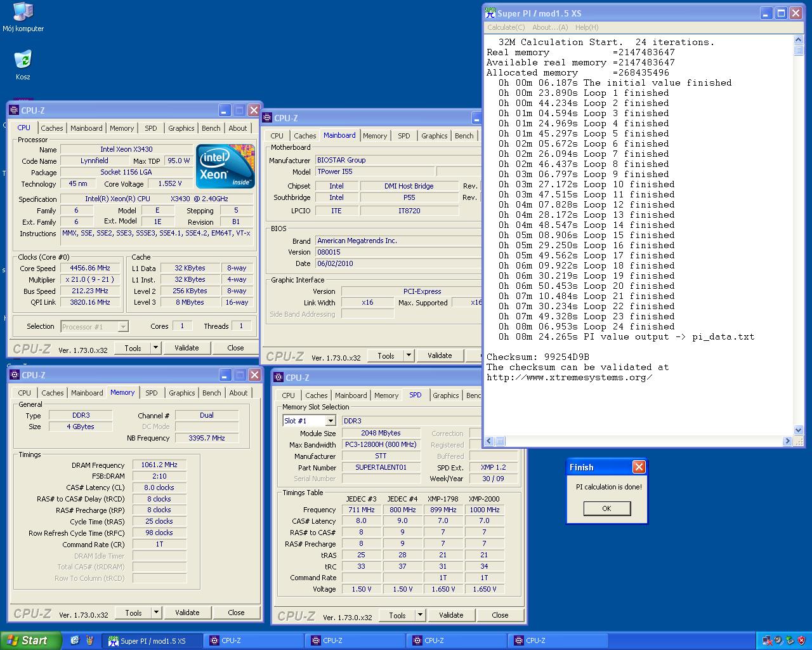Click the Core Speed value 4456.86 MHz

pos(90,268)
